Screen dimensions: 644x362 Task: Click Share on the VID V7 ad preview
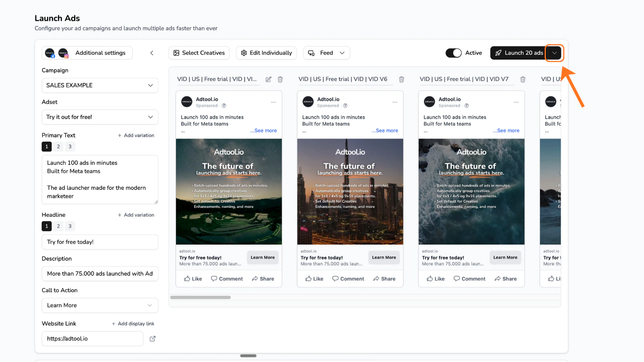click(506, 279)
